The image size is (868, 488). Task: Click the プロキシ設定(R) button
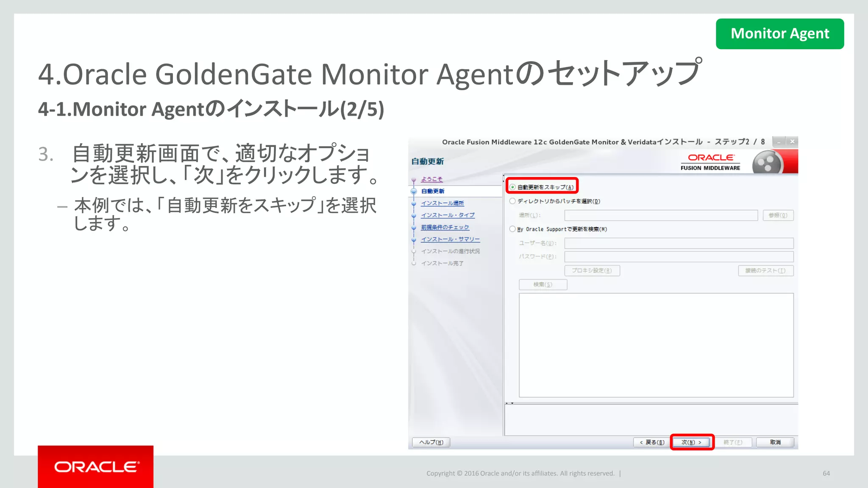click(592, 271)
